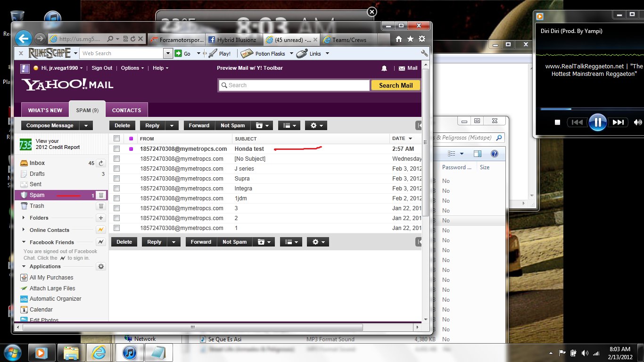This screenshot has height=362, width=644.
Task: Open the Inbox folder
Action: (x=37, y=163)
